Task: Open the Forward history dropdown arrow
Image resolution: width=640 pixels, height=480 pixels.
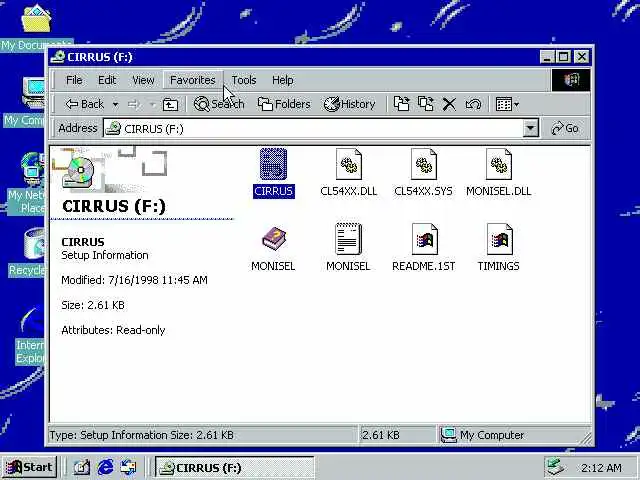Action: point(152,105)
